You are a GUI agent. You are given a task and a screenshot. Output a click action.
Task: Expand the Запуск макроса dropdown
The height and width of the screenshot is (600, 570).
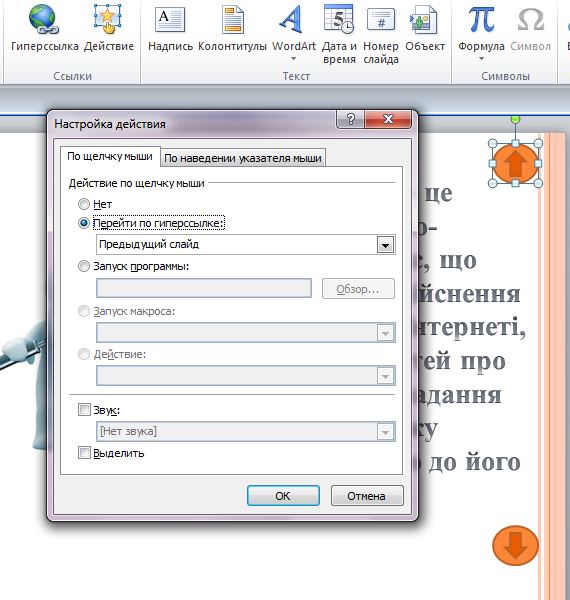[x=385, y=333]
